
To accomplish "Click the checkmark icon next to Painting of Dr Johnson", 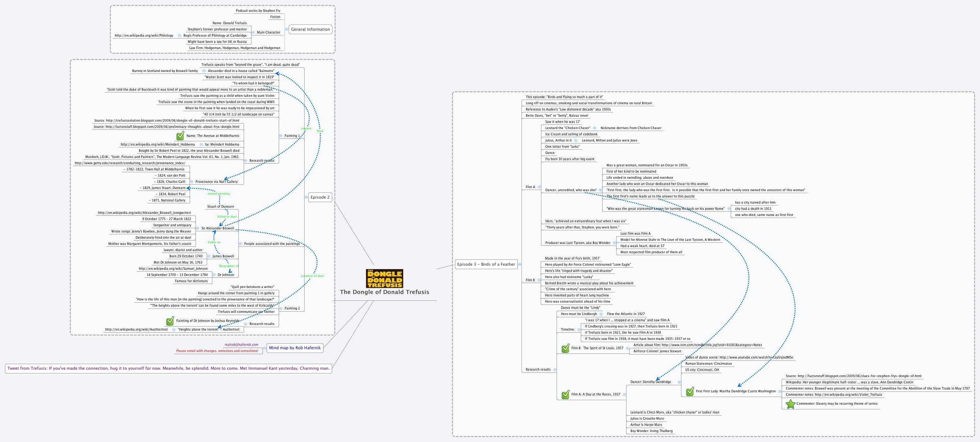I will click(x=170, y=321).
